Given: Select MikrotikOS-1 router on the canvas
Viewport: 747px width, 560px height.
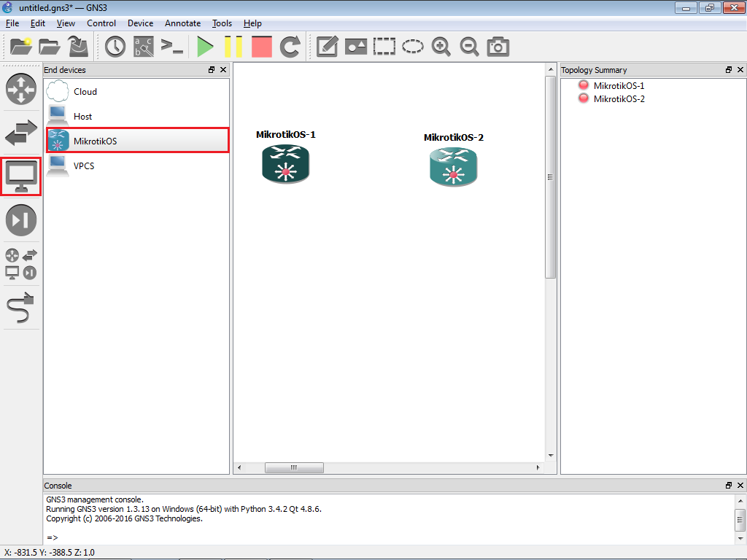Looking at the screenshot, I should tap(286, 164).
